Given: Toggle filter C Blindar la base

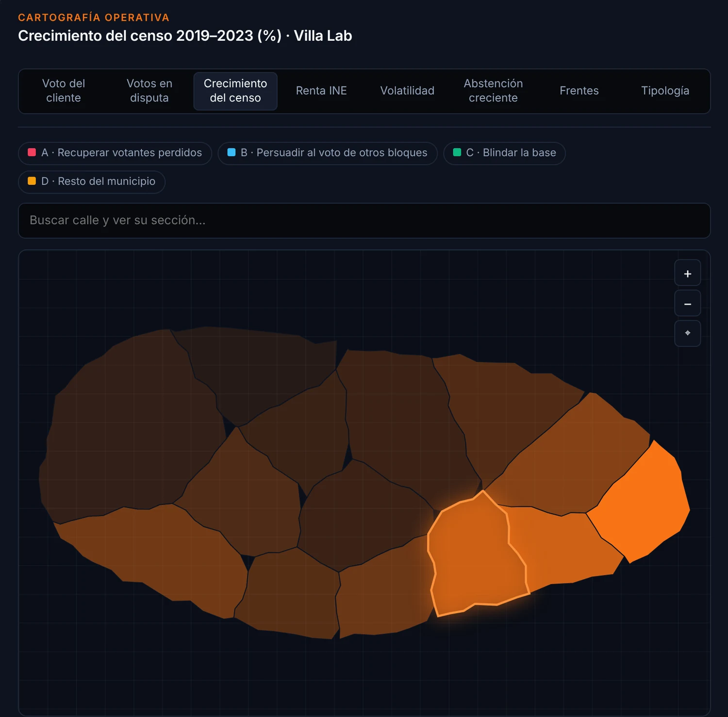Looking at the screenshot, I should tap(504, 153).
